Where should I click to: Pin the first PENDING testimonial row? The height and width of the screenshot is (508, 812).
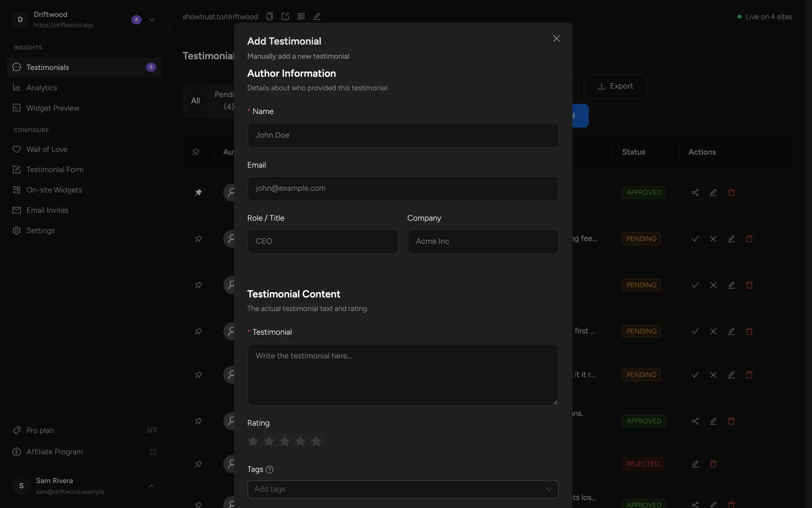coord(198,239)
